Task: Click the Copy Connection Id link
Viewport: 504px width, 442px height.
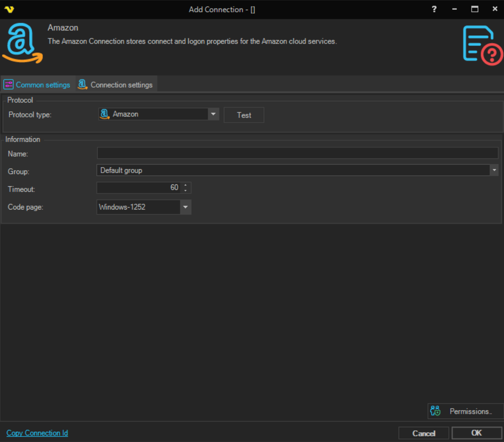Action: click(x=37, y=433)
